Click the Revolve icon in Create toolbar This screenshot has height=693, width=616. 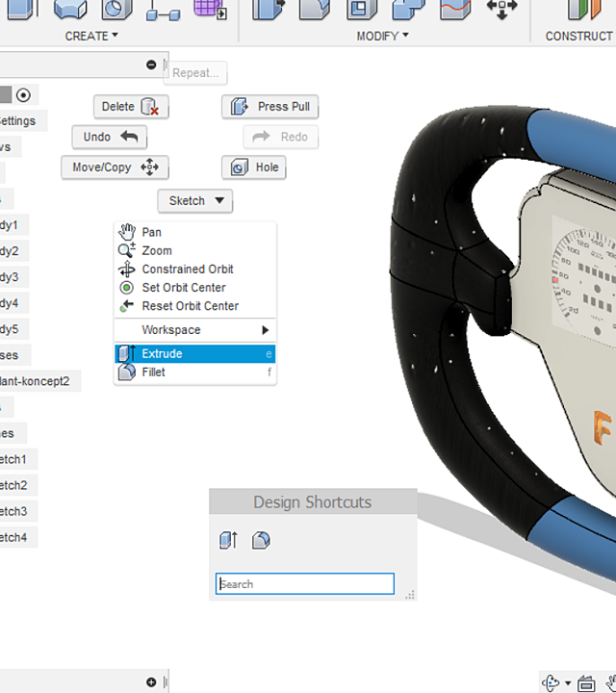[x=70, y=10]
